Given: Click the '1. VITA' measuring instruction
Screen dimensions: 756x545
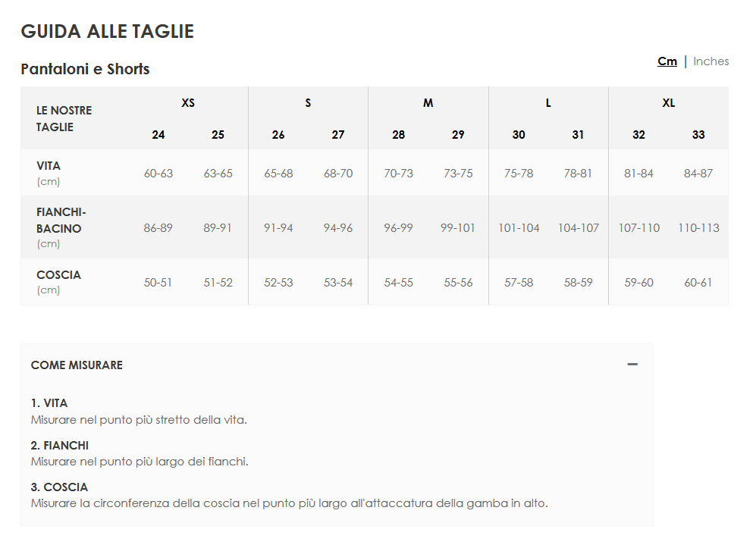Looking at the screenshot, I should tap(49, 402).
